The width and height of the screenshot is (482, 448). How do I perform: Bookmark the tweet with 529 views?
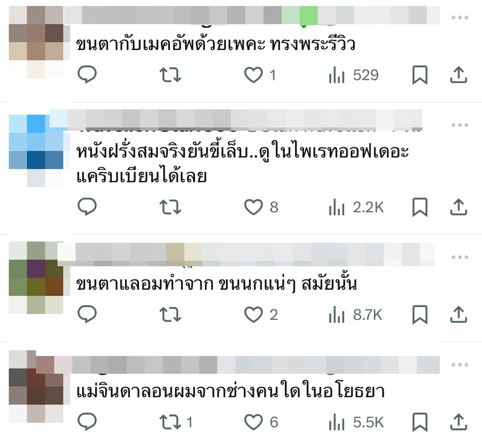[419, 75]
